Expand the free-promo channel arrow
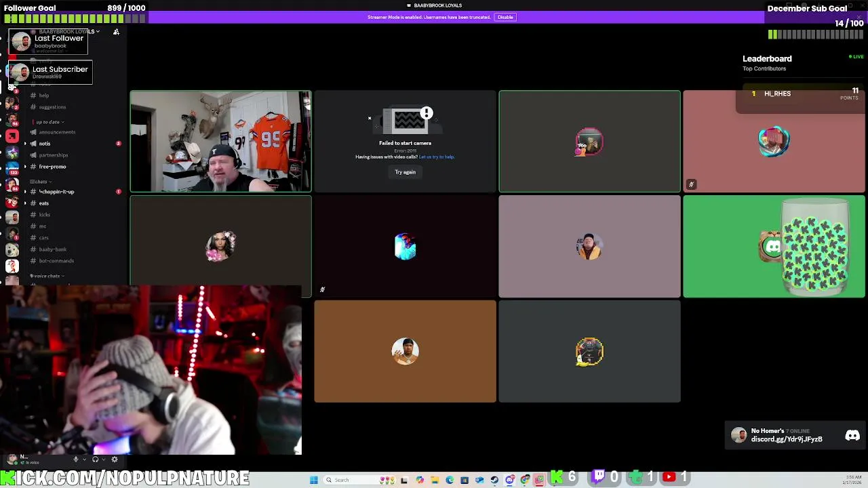 click(25, 167)
